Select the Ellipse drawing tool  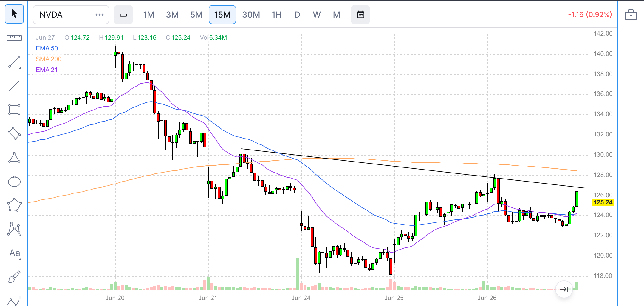coord(14,182)
